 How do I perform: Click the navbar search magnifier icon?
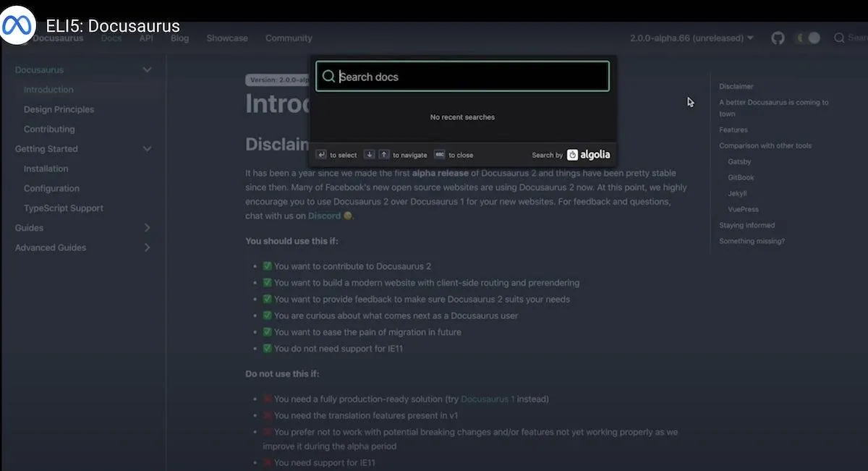coord(839,38)
